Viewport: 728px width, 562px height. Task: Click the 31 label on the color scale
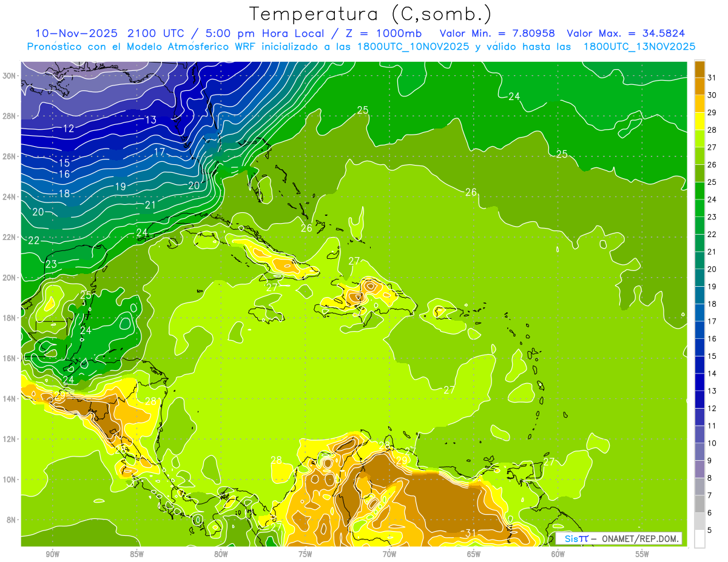point(712,77)
